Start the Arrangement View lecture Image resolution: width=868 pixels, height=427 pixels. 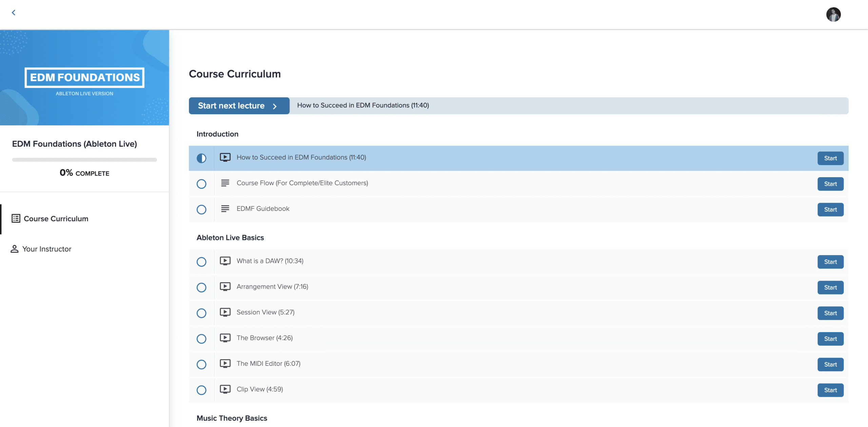click(x=830, y=288)
